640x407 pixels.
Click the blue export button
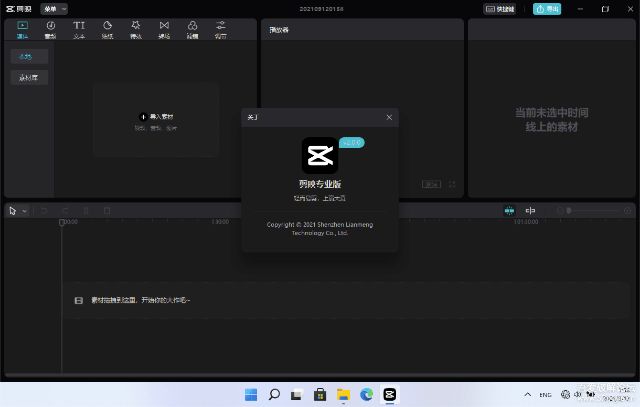(547, 9)
